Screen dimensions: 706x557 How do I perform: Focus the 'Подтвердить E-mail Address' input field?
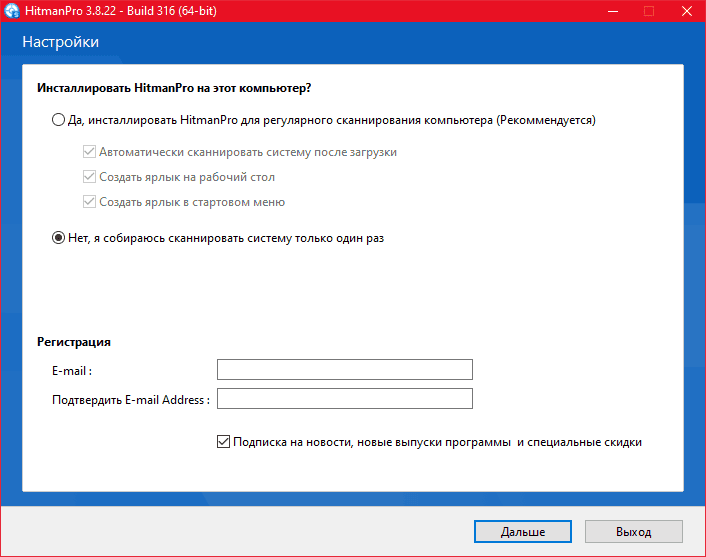click(345, 399)
